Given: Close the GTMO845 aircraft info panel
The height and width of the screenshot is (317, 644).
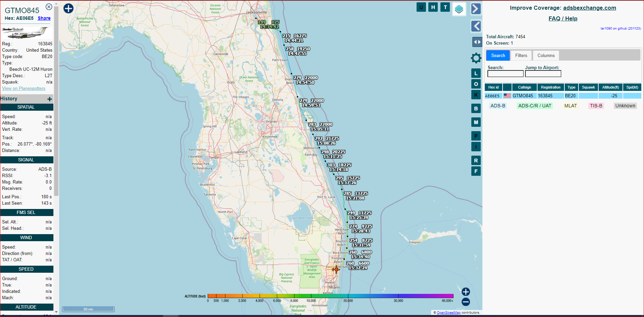Looking at the screenshot, I should click(x=49, y=7).
